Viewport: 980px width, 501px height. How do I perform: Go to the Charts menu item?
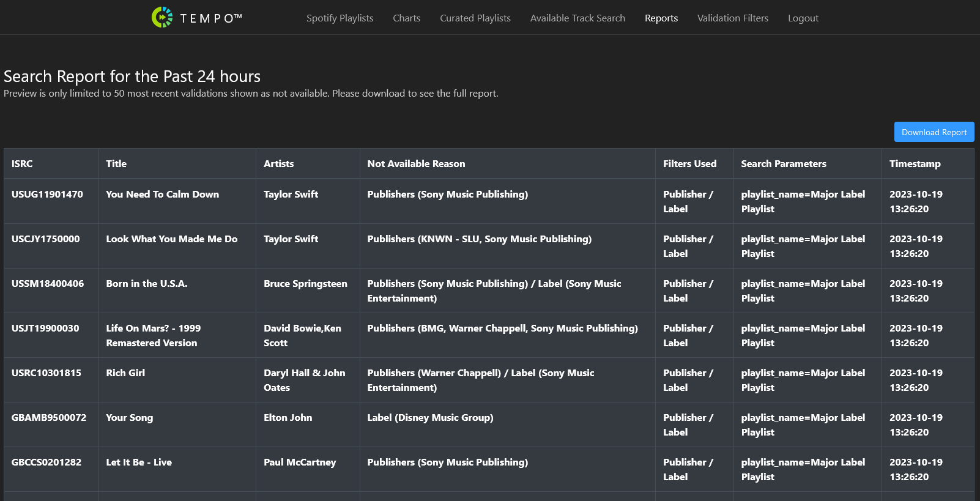coord(406,18)
